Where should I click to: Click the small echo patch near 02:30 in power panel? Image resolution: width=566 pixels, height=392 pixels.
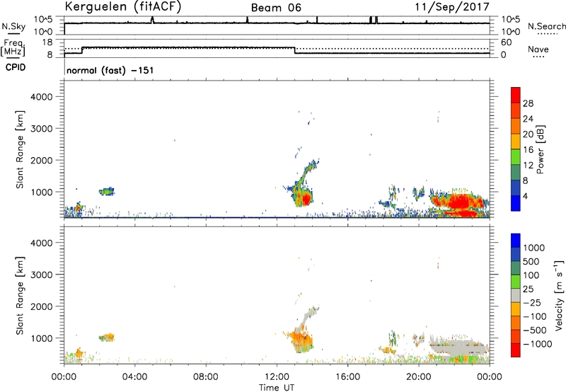coord(107,191)
